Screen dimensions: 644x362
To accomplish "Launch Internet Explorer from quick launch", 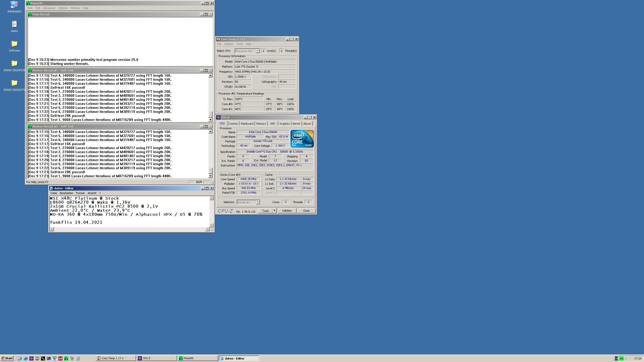I will coord(25,358).
